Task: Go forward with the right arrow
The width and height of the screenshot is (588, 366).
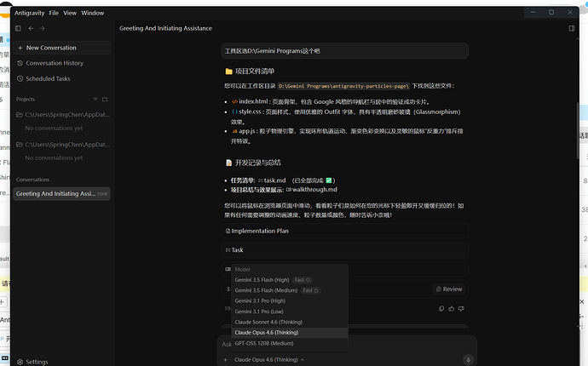Action: tap(43, 28)
